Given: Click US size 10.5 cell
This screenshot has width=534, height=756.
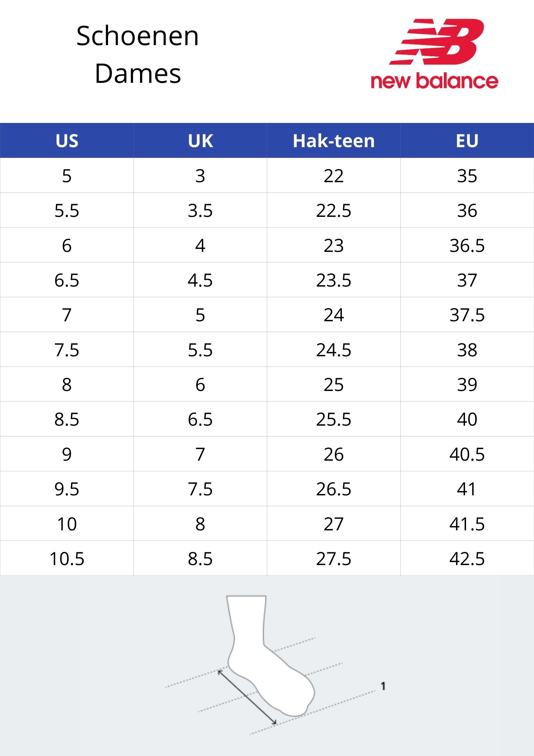Looking at the screenshot, I should coord(67,558).
